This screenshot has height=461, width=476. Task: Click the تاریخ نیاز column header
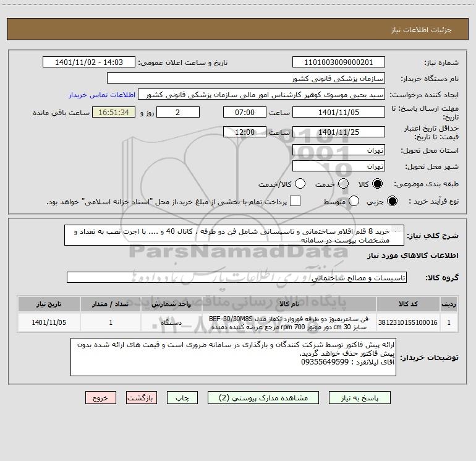pos(49,304)
